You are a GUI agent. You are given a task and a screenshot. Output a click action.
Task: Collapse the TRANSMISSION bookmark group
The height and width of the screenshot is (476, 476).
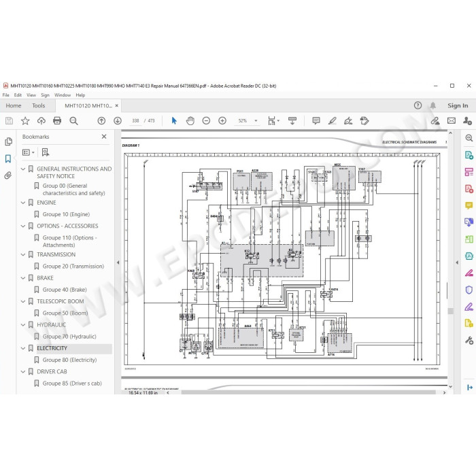[23, 254]
